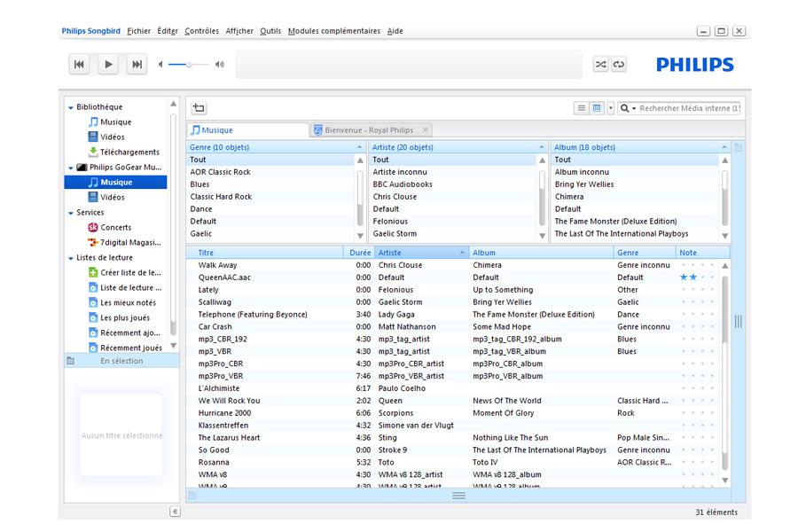Open the Afficher menu
Screen dimensions: 798x532
tap(239, 31)
